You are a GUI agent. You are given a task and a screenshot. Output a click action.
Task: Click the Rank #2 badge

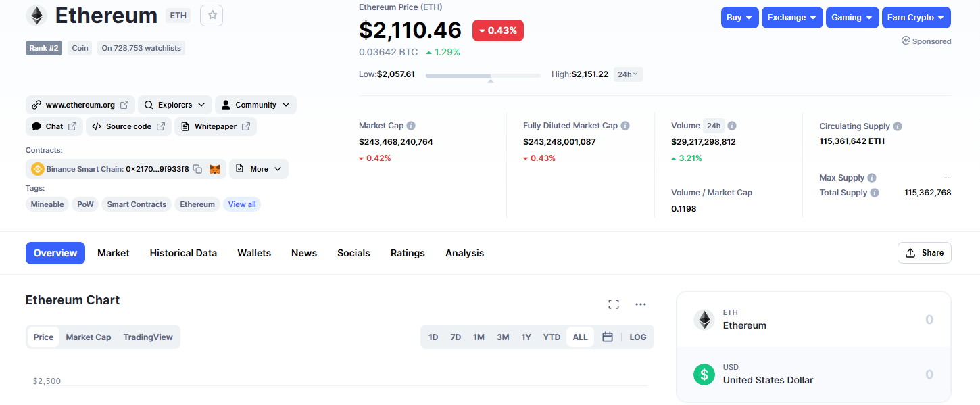click(x=44, y=48)
